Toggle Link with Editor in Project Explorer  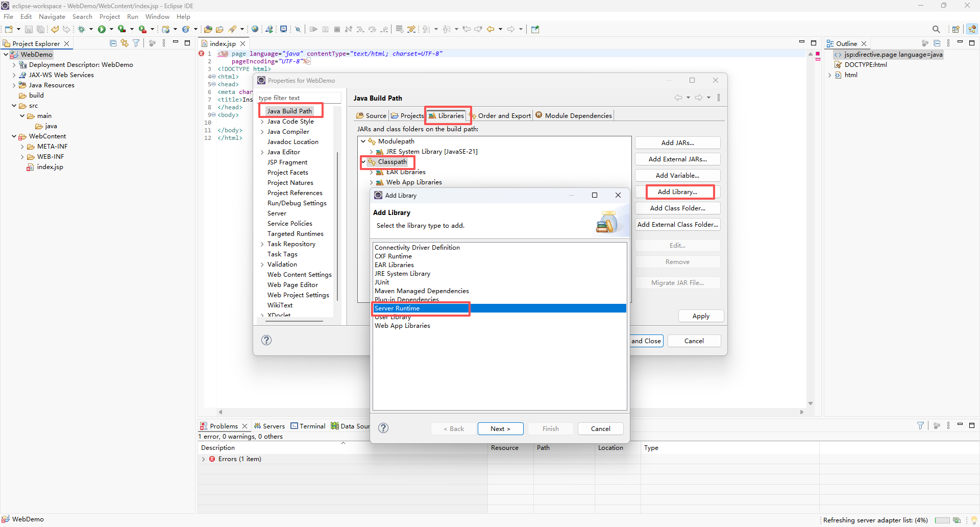(x=125, y=43)
